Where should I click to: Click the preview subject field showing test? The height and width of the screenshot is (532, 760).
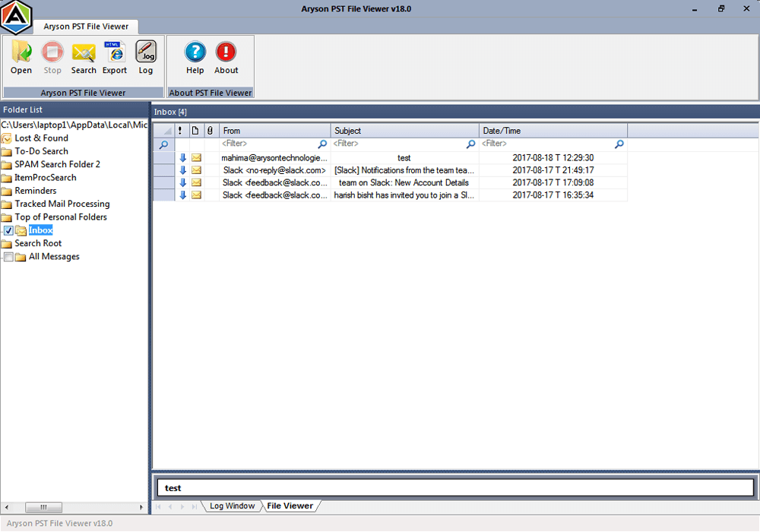coord(455,488)
